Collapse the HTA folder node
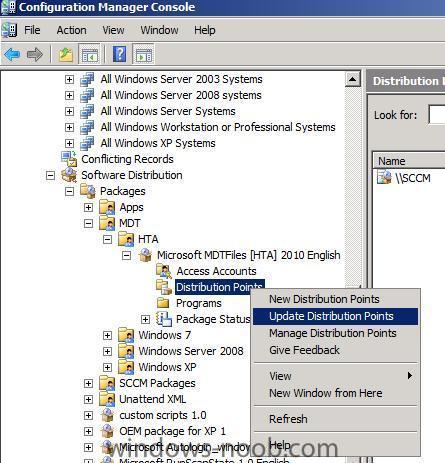 [107, 239]
